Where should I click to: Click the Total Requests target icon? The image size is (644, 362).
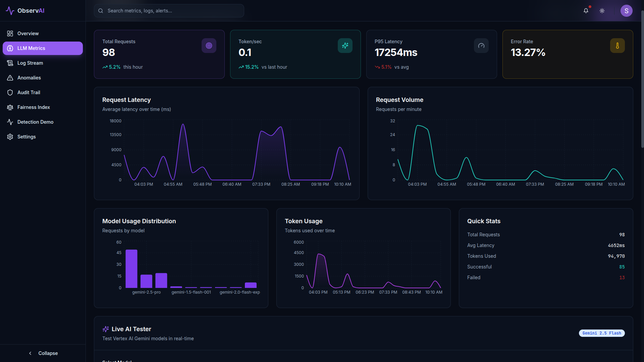[x=209, y=46]
